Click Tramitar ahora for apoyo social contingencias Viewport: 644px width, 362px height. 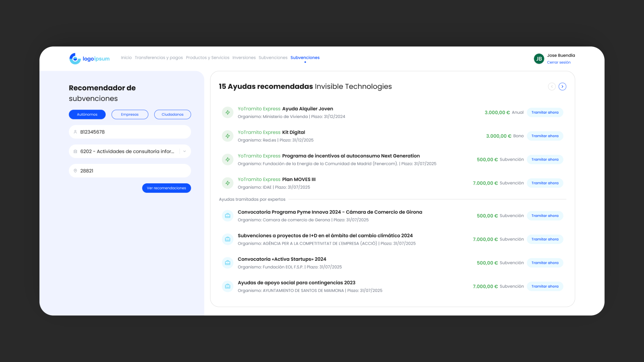click(545, 286)
